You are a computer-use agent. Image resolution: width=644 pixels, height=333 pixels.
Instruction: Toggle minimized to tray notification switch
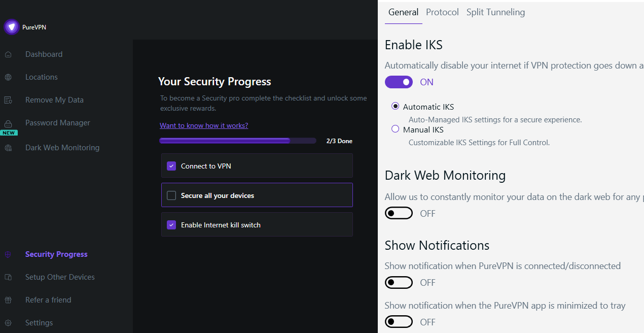click(399, 322)
